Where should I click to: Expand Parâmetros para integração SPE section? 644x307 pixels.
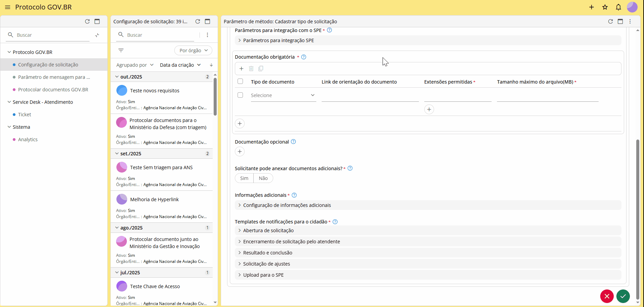pyautogui.click(x=428, y=40)
